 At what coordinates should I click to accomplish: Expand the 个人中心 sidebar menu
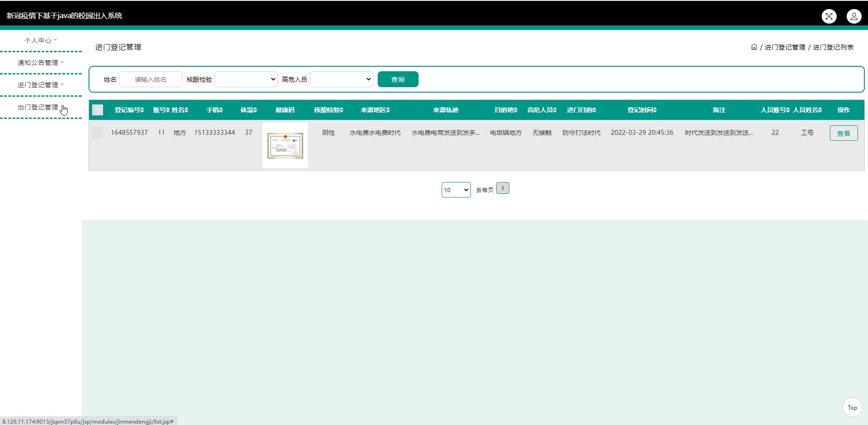40,40
